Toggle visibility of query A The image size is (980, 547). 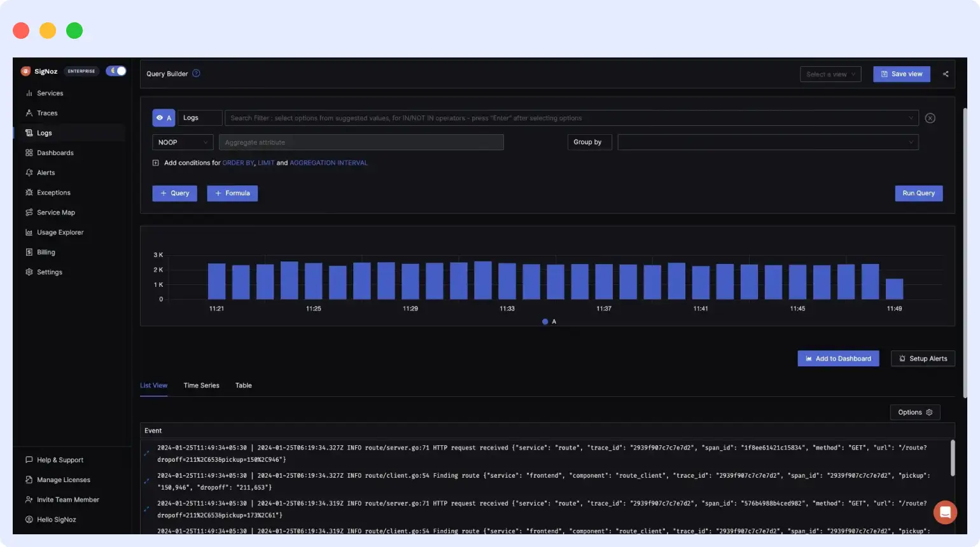[164, 118]
